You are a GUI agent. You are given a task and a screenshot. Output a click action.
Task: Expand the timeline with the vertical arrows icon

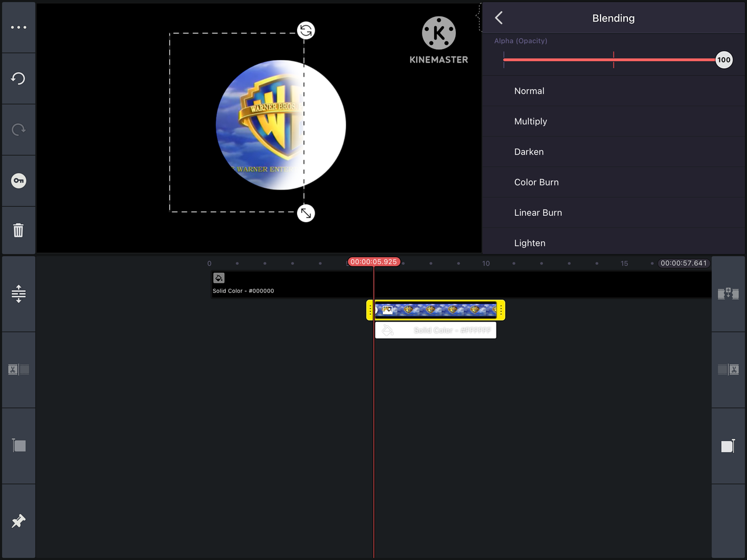(x=19, y=293)
